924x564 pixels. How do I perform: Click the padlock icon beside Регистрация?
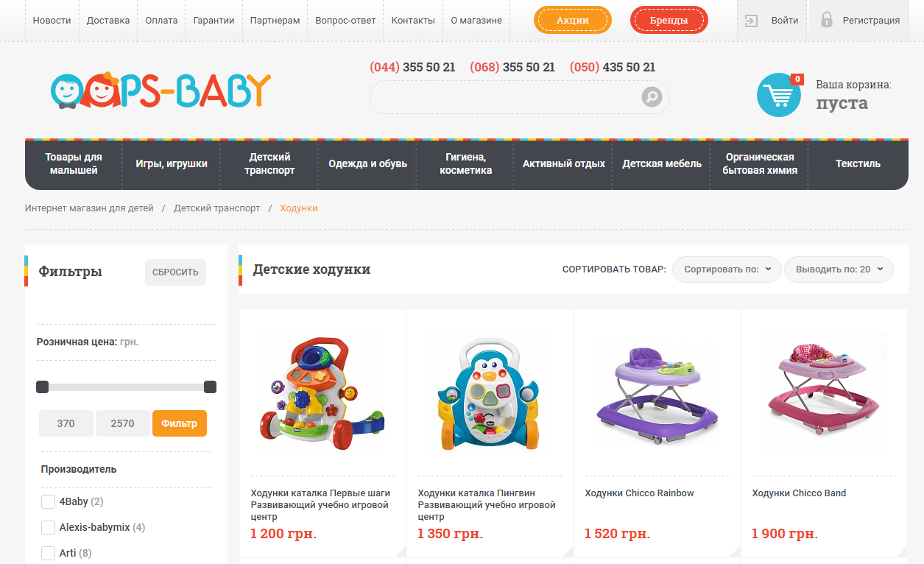pos(827,20)
